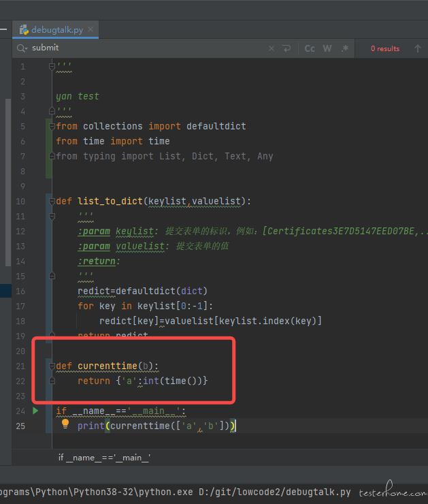Collapse currenttime function at line 21
The image size is (428, 504).
coord(52,366)
